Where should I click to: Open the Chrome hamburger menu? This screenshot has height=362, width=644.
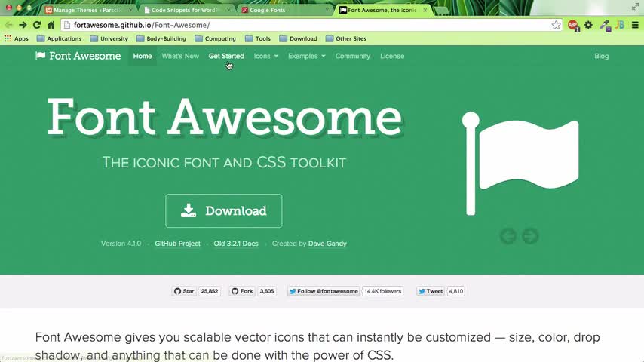(635, 25)
